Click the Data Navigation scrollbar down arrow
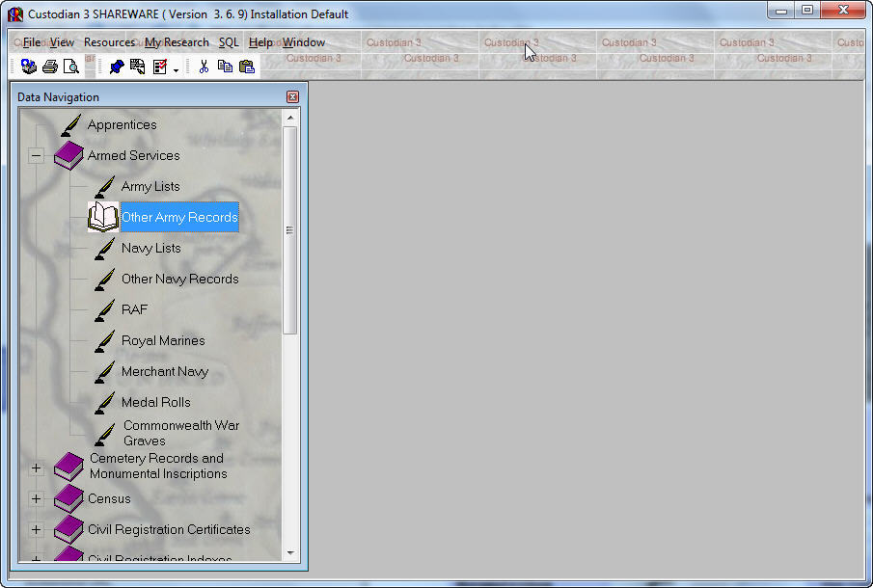This screenshot has width=873, height=588. (290, 552)
